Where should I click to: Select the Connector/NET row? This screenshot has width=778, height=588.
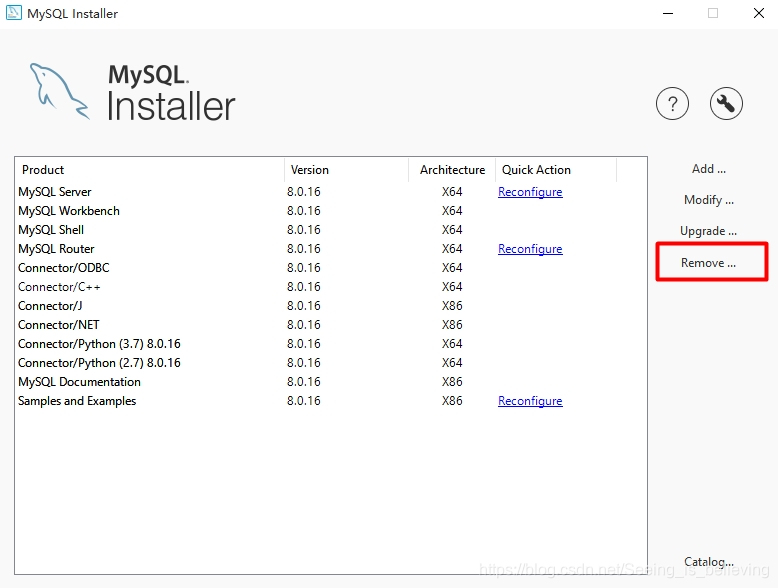coord(330,325)
